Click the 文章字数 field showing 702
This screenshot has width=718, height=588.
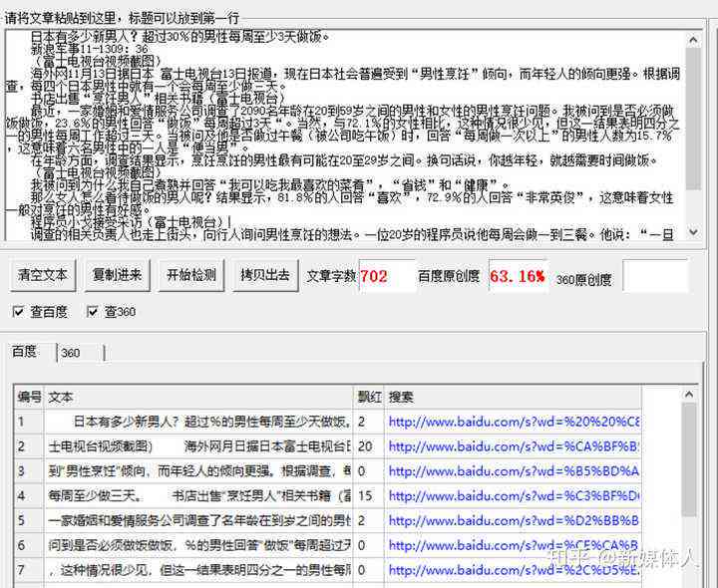(x=387, y=276)
